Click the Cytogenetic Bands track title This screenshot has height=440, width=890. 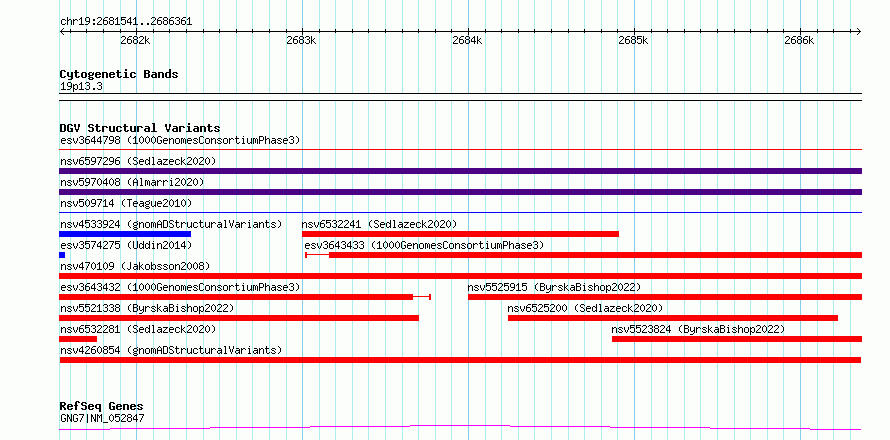coord(119,74)
